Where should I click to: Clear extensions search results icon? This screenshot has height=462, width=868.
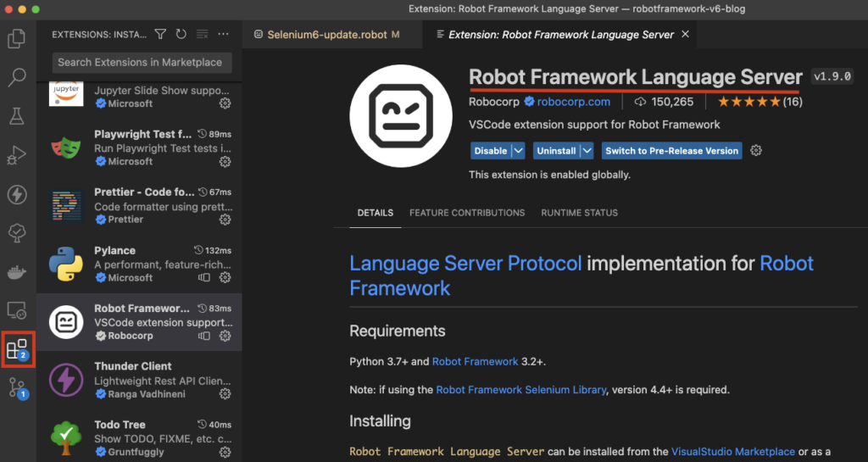point(202,34)
